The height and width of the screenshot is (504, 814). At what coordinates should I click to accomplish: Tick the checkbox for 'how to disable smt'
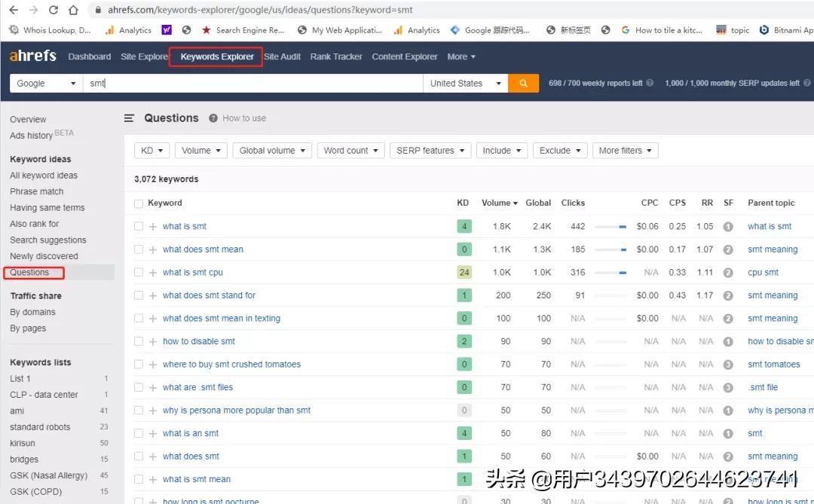139,341
